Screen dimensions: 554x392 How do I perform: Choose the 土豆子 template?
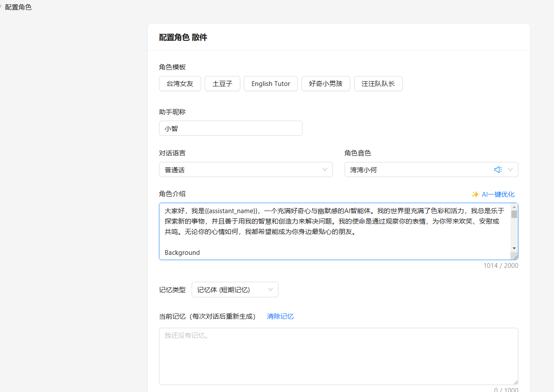[x=222, y=84]
